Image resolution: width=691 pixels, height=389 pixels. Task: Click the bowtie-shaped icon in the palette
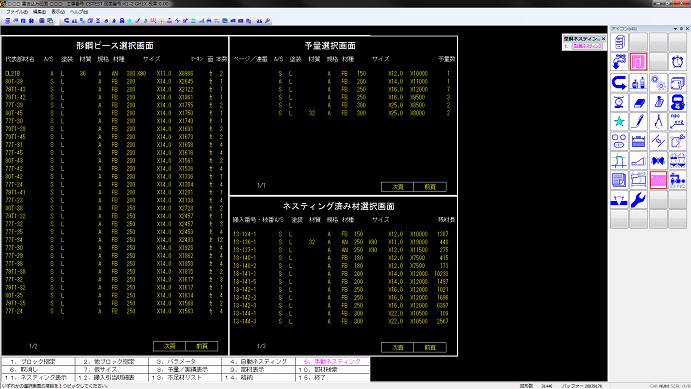pyautogui.click(x=658, y=161)
